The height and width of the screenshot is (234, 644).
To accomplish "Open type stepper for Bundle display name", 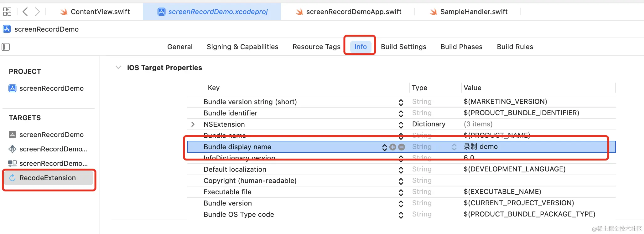I will point(454,147).
